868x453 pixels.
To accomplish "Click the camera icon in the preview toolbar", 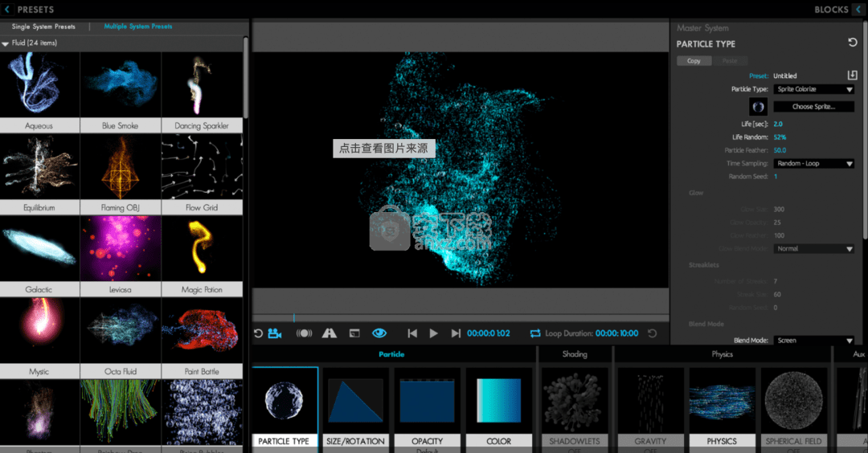I will pyautogui.click(x=275, y=333).
